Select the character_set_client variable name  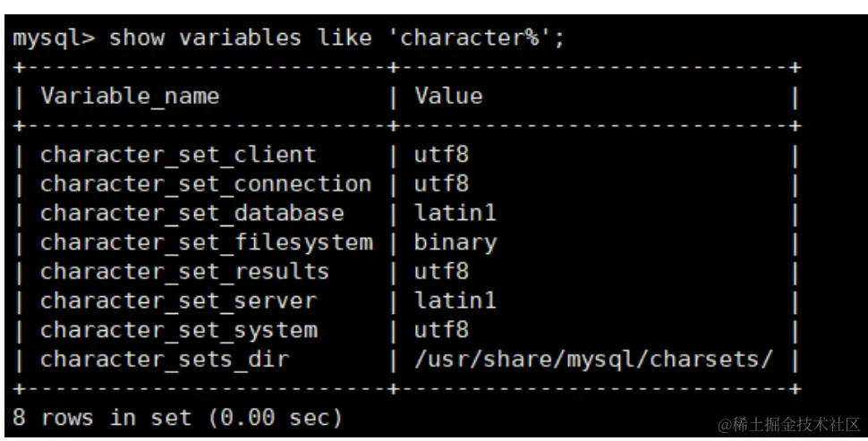(x=178, y=155)
